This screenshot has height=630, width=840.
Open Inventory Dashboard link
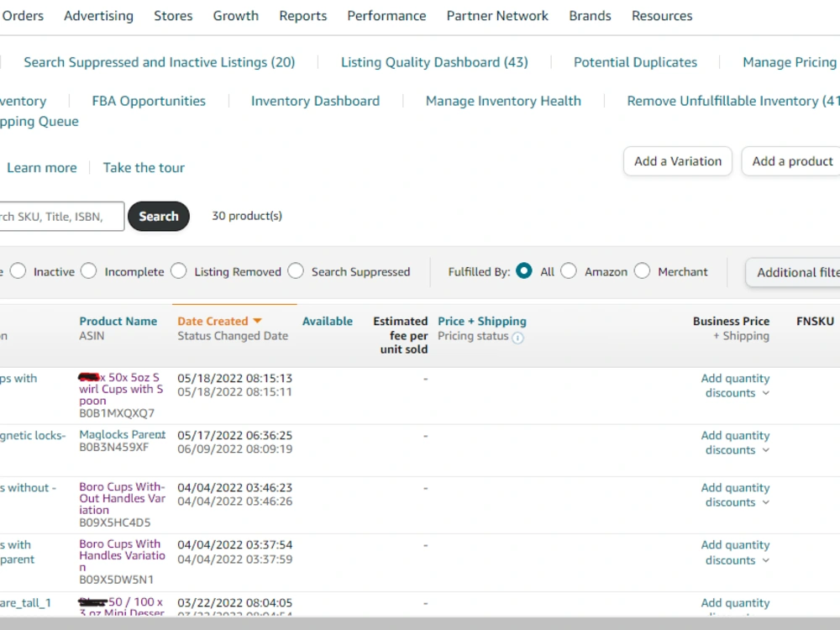pos(315,101)
